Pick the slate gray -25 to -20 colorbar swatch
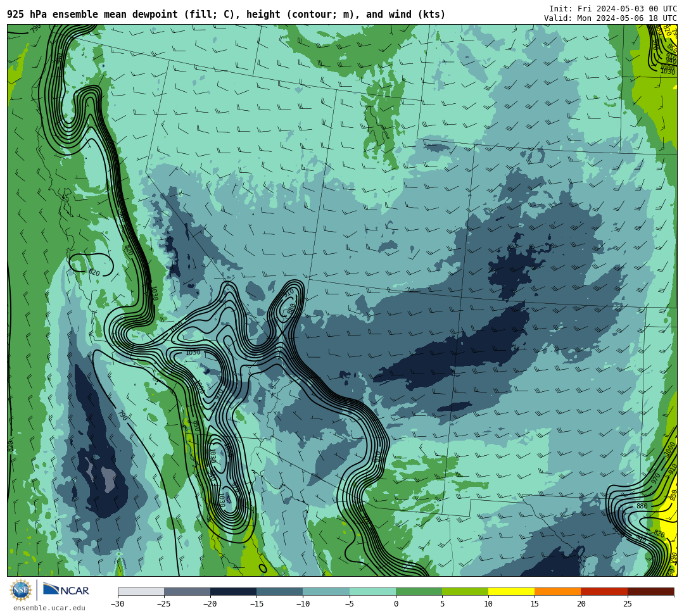This screenshot has height=616, width=684. (x=187, y=591)
